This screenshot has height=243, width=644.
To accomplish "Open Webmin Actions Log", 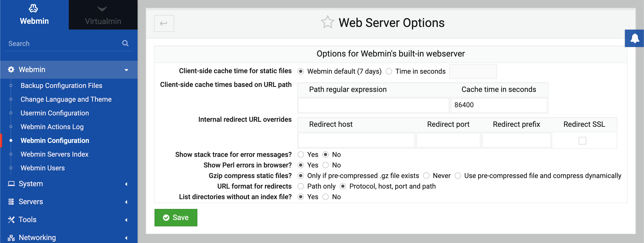I will point(52,127).
